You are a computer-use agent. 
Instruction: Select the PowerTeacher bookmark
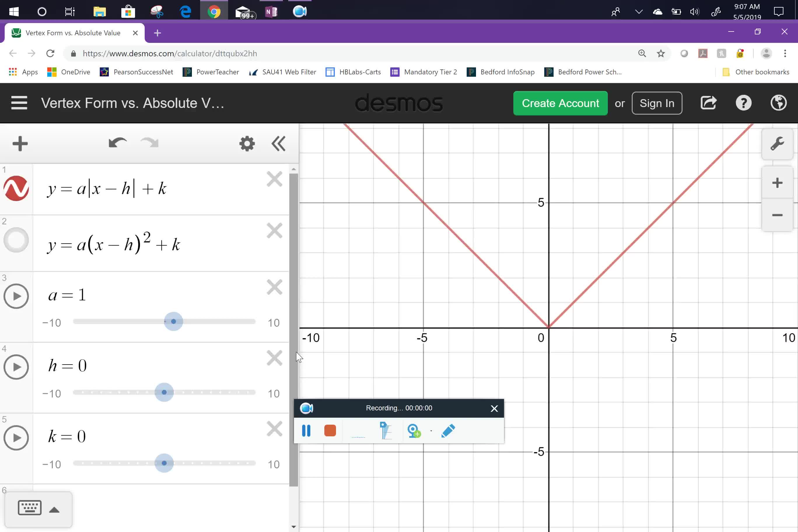coord(211,72)
